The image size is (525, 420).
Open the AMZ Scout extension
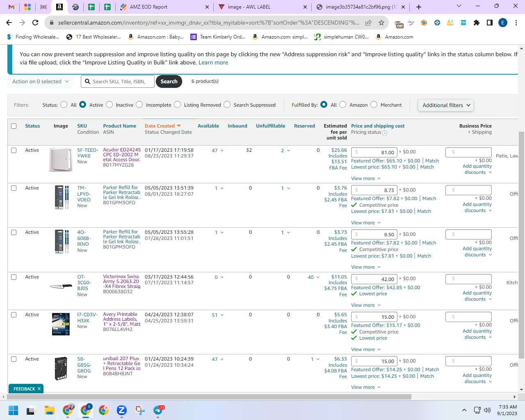pos(450,23)
